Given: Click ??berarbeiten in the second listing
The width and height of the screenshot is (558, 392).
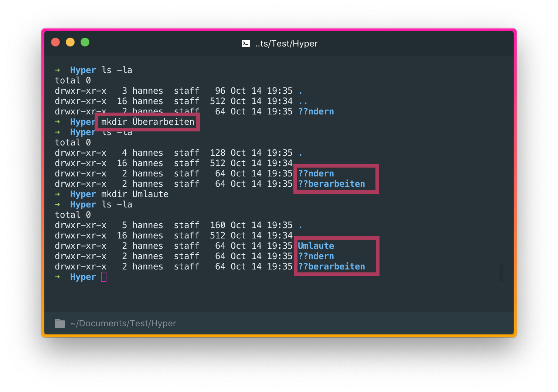Looking at the screenshot, I should tap(331, 184).
